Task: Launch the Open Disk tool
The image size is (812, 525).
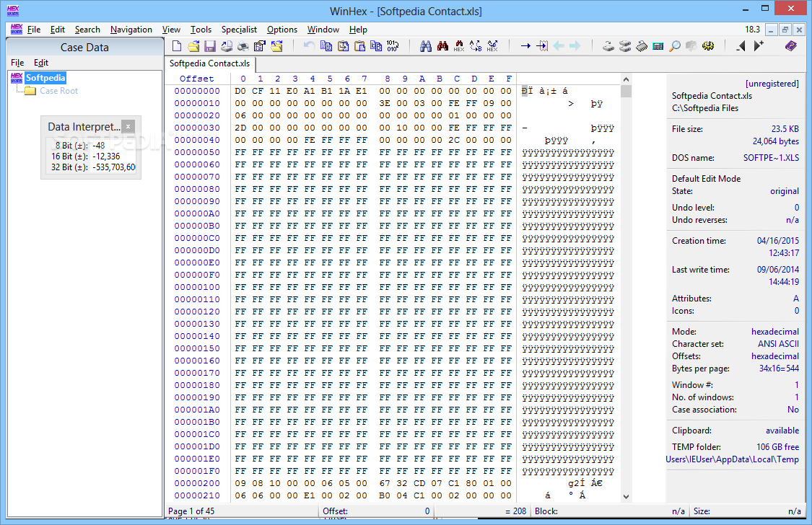Action: pyautogui.click(x=608, y=45)
